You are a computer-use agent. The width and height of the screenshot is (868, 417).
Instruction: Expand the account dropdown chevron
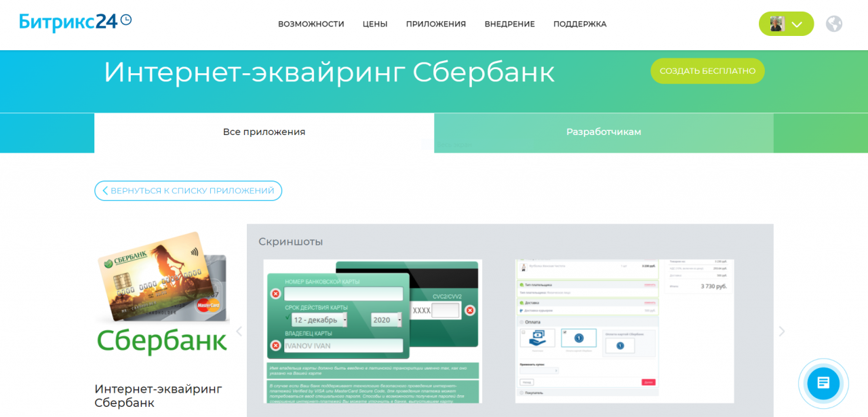pos(797,24)
